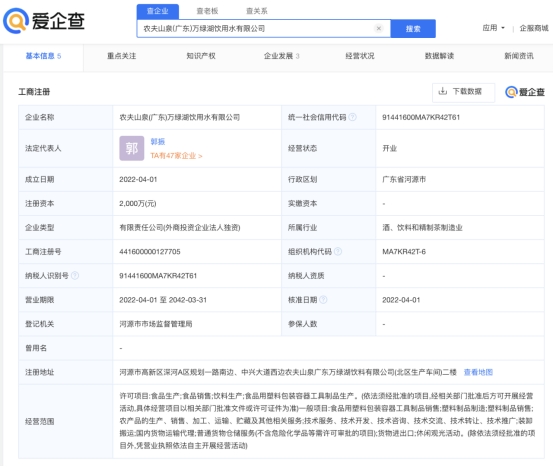Click the 组织机构代码 value MA7KR42T-6
This screenshot has width=554, height=467.
tap(404, 252)
